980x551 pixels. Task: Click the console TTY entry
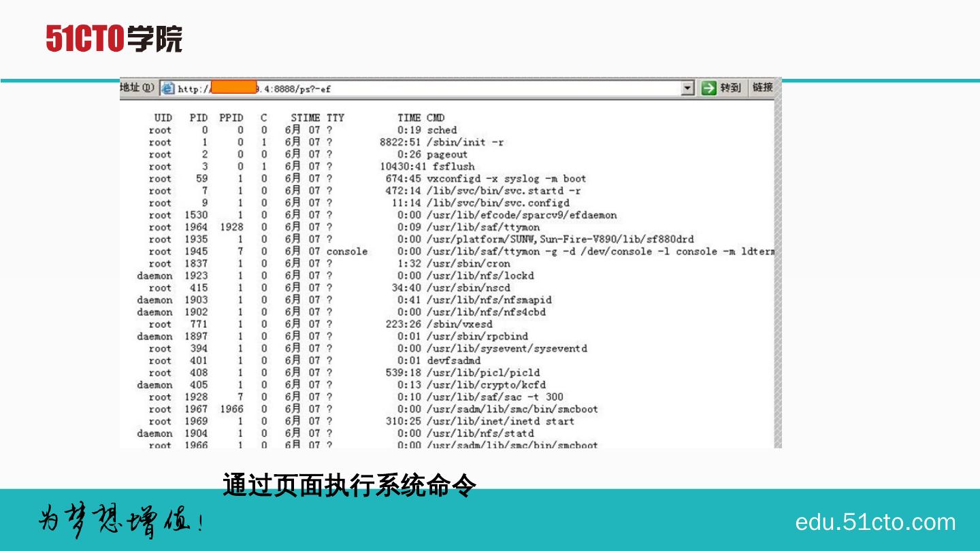click(347, 252)
